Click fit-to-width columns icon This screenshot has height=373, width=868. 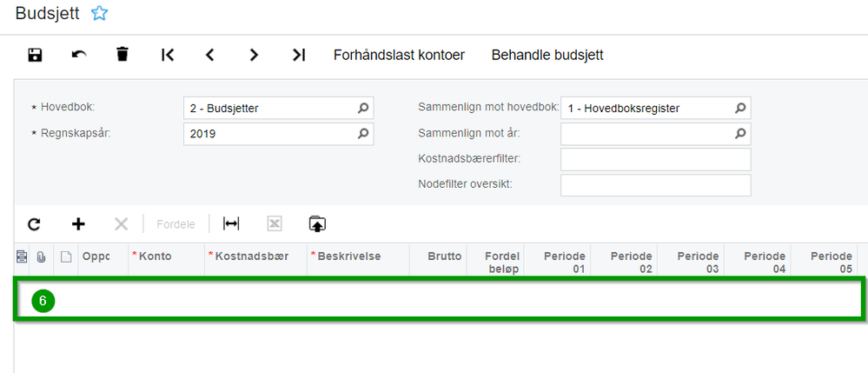coord(231,223)
